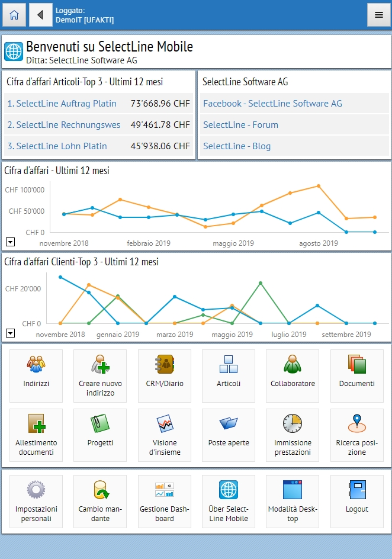This screenshot has width=392, height=559.
Task: Open Facebook - SelectLine Software AG link
Action: coord(272,104)
